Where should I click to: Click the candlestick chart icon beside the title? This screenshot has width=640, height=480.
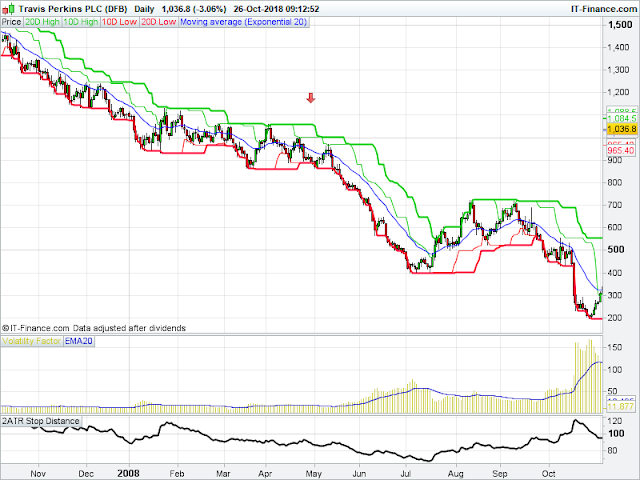tap(9, 9)
